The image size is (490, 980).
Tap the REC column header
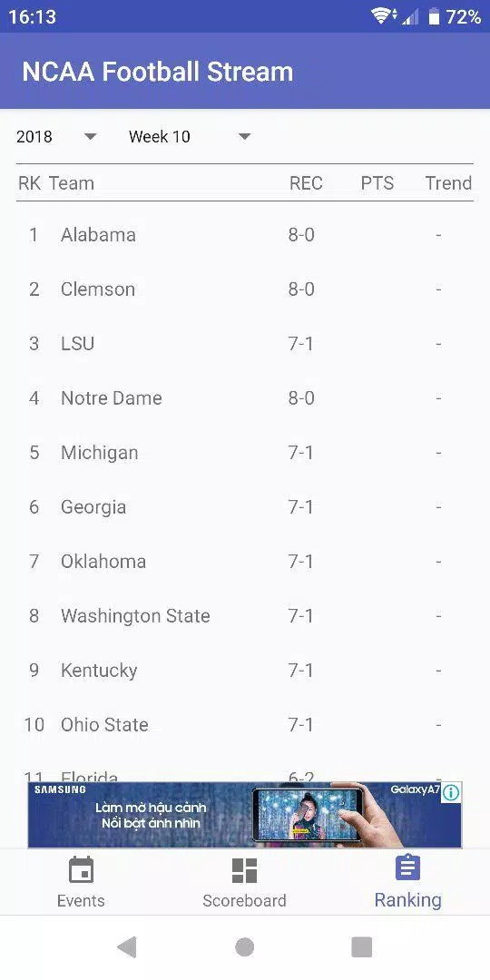coord(307,183)
